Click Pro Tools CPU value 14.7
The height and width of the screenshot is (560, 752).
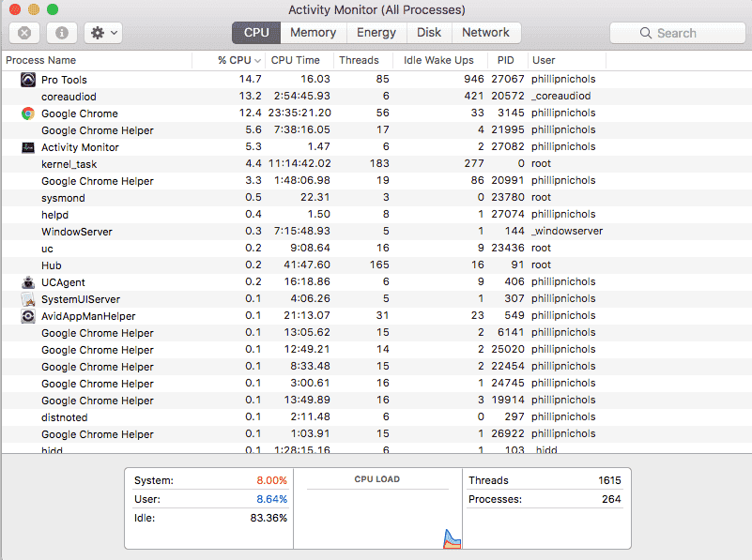click(x=251, y=79)
